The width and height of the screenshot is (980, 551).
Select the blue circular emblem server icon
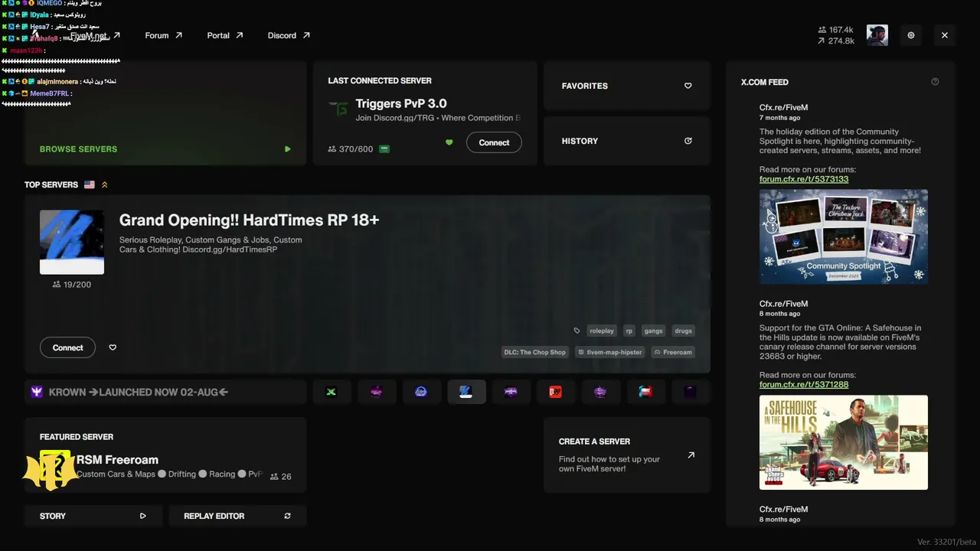pos(421,392)
